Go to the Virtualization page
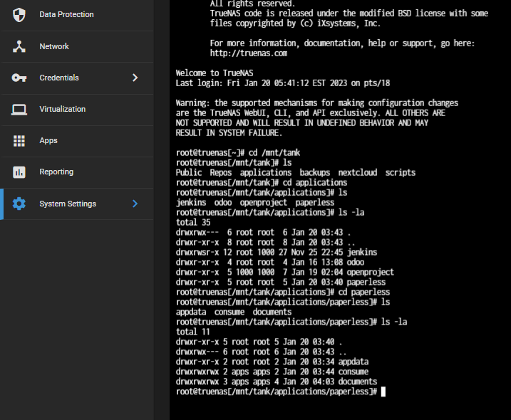Image resolution: width=511 pixels, height=420 pixels. 78,110
